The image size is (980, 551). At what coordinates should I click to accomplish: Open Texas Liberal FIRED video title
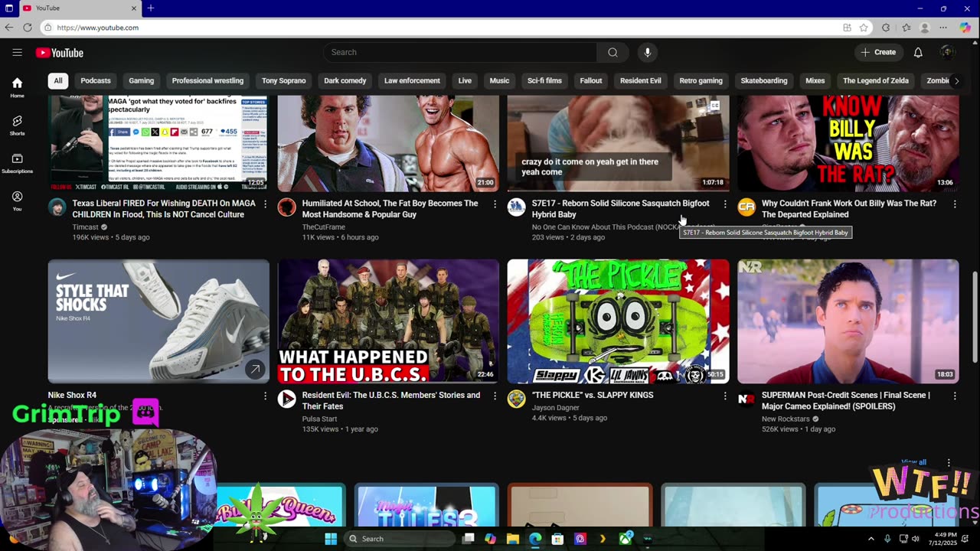[x=164, y=209]
